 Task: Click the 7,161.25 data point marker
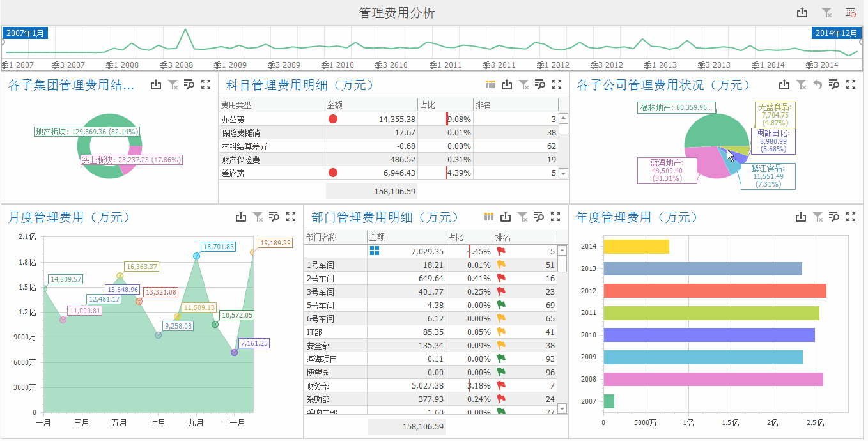tap(234, 352)
